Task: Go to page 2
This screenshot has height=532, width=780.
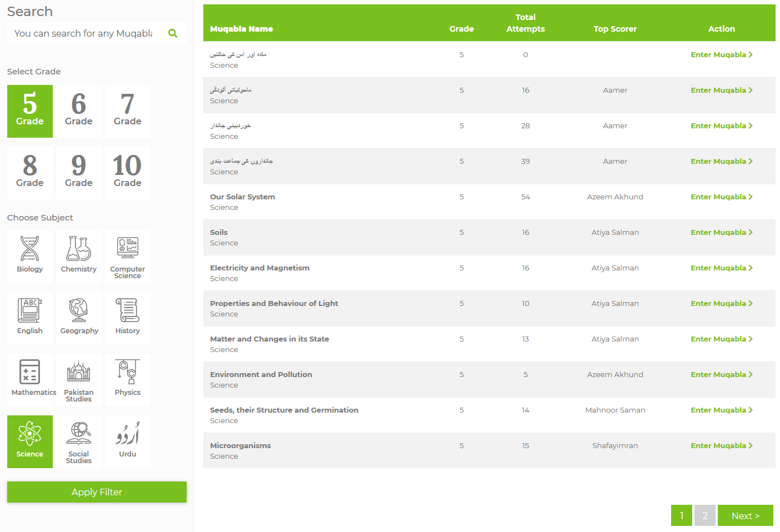Action: tap(705, 515)
